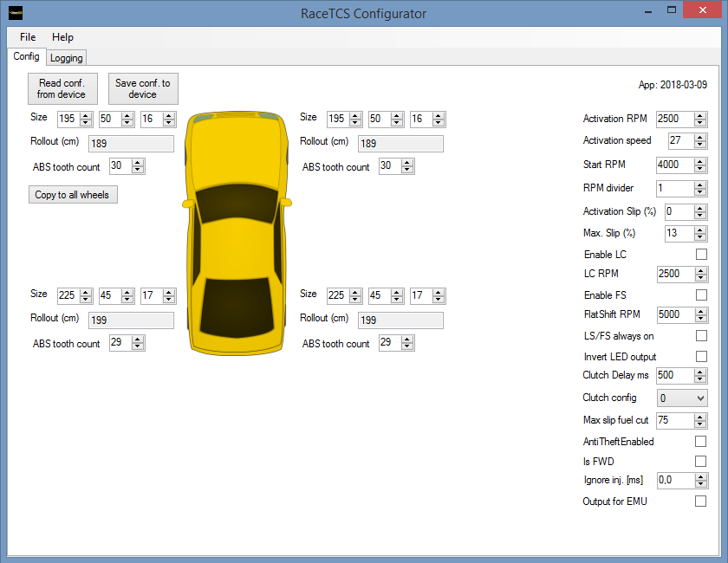The image size is (728, 563).
Task: Open the Help menu
Action: pyautogui.click(x=62, y=37)
